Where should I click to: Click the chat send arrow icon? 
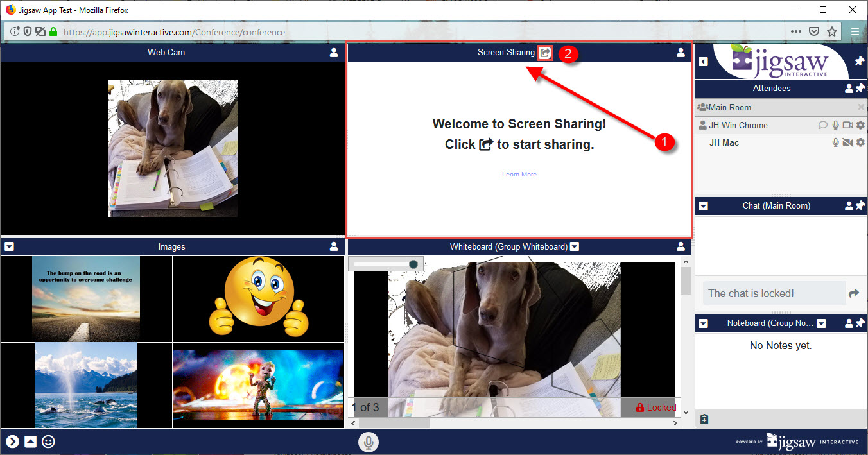[x=853, y=293]
